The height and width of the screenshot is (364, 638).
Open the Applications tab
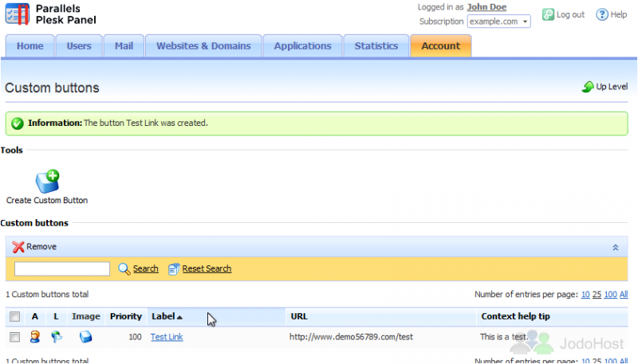[302, 46]
